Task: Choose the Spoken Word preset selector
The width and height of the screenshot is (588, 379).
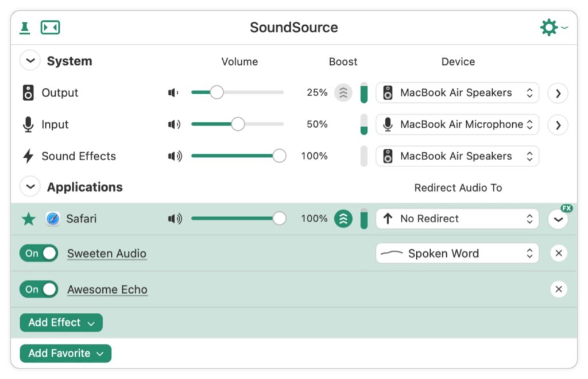Action: click(457, 253)
